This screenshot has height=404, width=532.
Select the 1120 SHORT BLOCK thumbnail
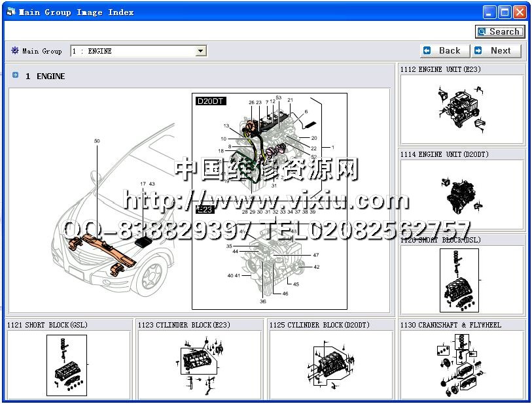pyautogui.click(x=462, y=280)
